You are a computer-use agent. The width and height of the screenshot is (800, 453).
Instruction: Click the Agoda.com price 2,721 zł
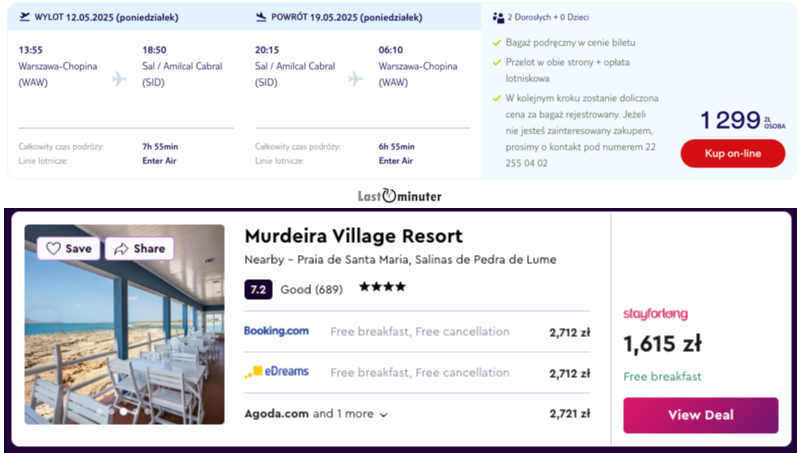click(570, 414)
